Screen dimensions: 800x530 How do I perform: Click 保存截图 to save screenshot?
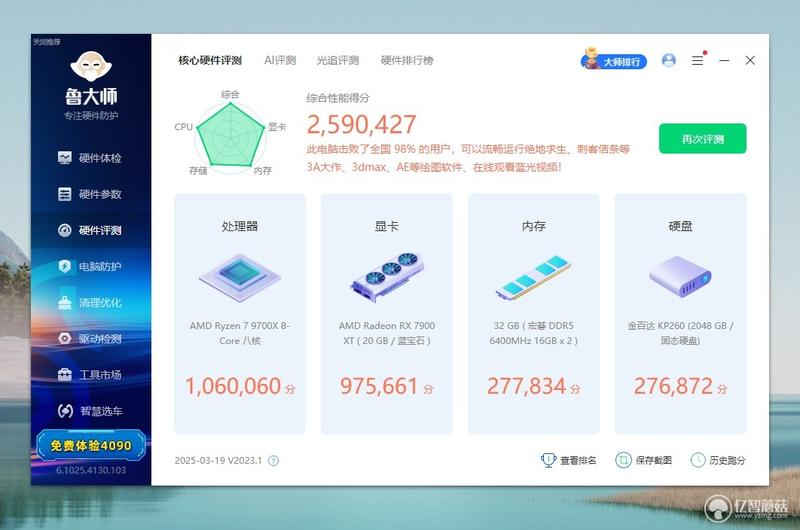coord(644,460)
